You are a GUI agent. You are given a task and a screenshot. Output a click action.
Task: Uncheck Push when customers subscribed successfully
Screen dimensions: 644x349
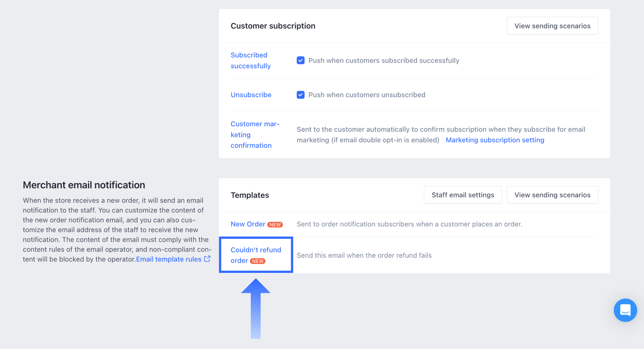[x=301, y=60]
